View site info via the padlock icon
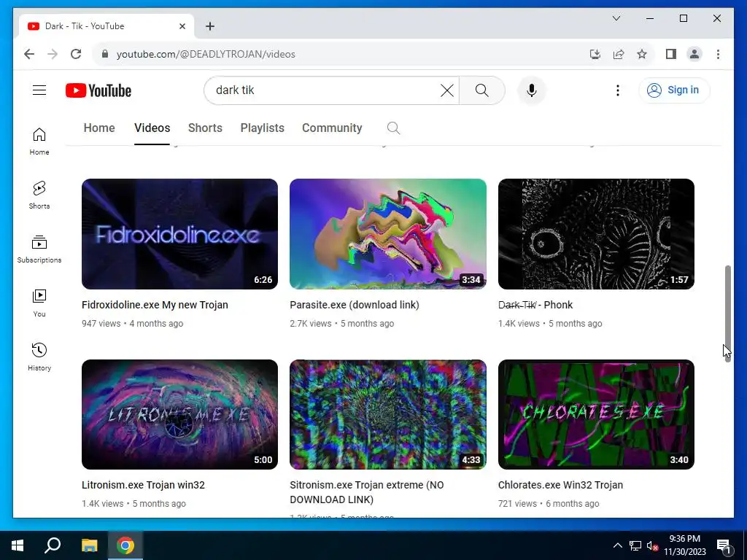The image size is (747, 560). pyautogui.click(x=105, y=54)
